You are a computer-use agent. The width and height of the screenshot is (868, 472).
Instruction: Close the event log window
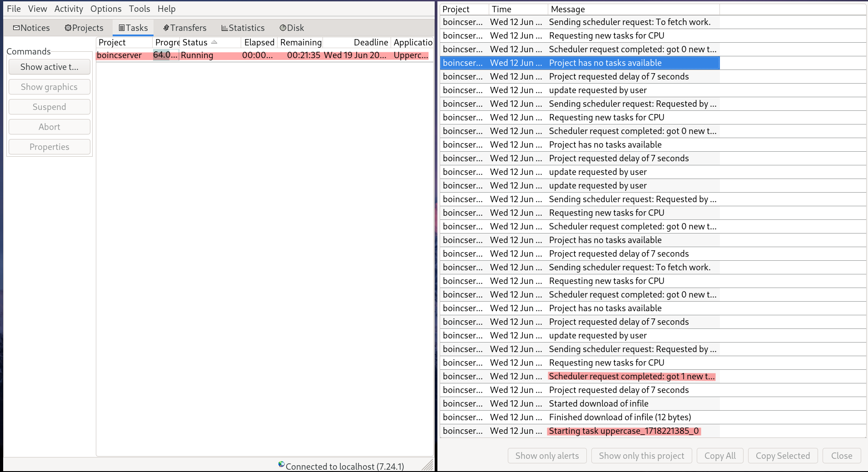click(x=842, y=456)
